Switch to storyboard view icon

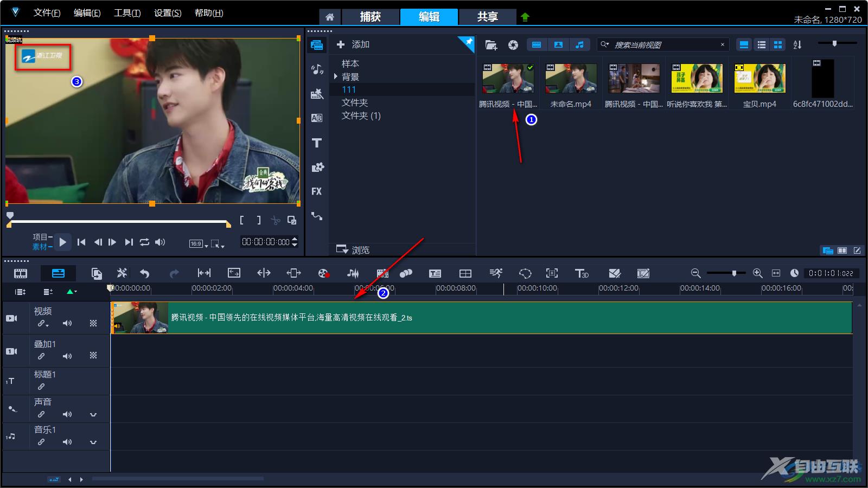(x=21, y=273)
